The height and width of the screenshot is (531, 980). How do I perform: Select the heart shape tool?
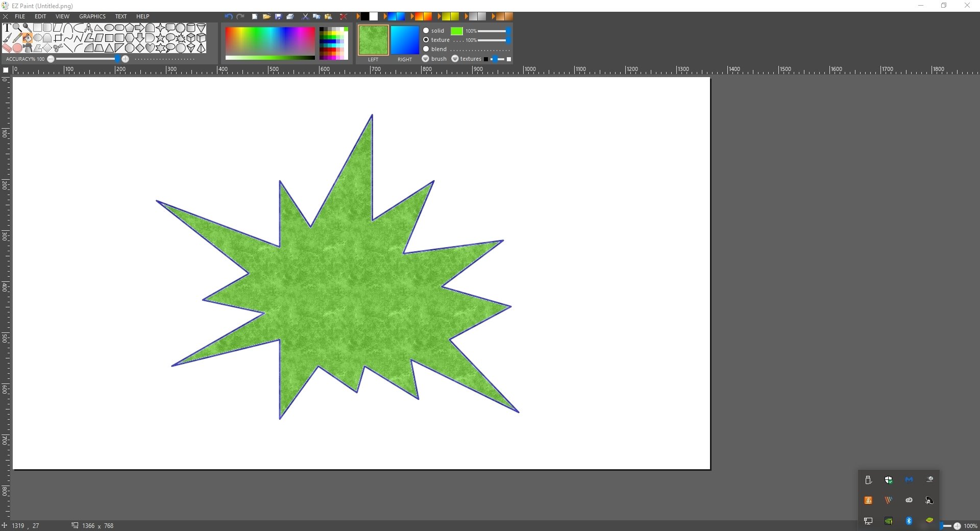coord(150,48)
